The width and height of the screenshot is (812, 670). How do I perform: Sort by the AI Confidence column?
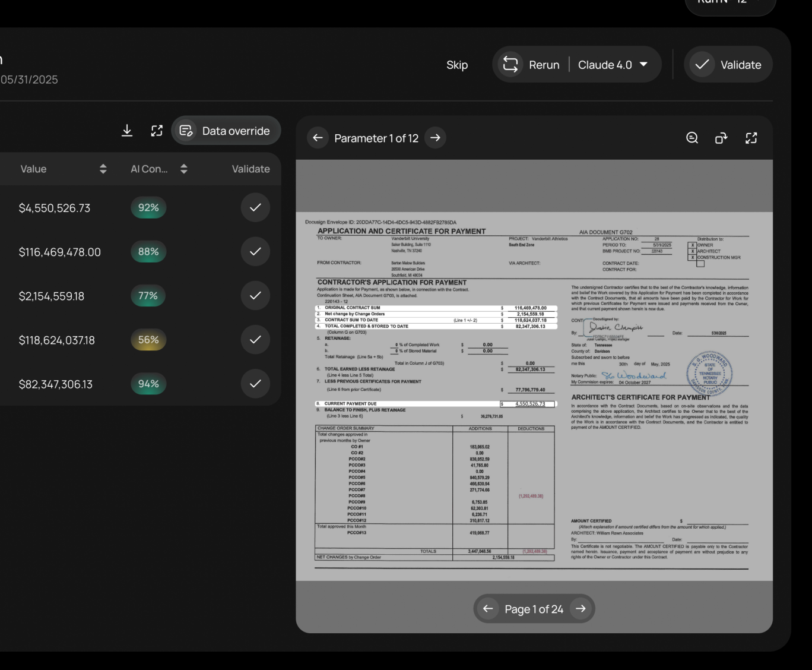[184, 169]
